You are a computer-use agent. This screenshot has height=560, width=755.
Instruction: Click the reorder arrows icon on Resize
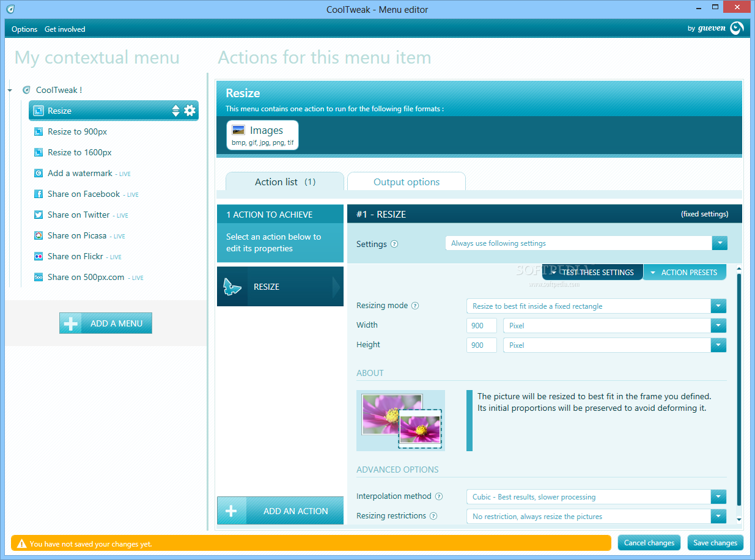[x=176, y=111]
